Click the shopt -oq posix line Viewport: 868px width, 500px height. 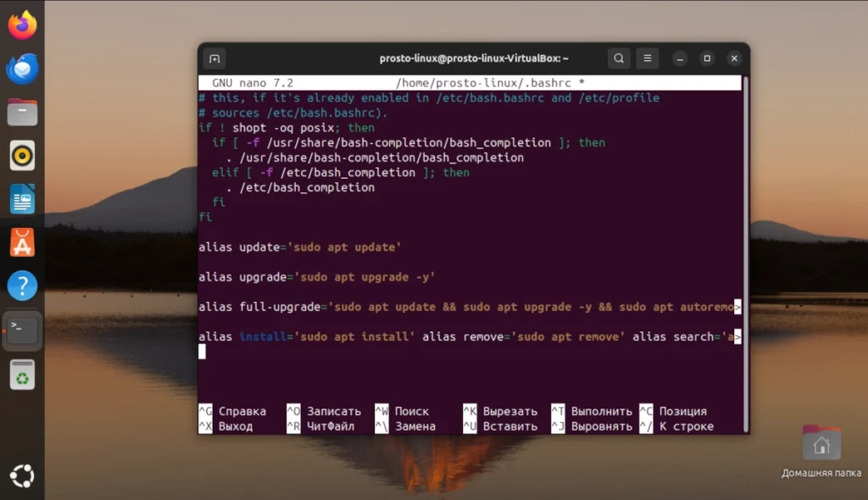coord(287,128)
